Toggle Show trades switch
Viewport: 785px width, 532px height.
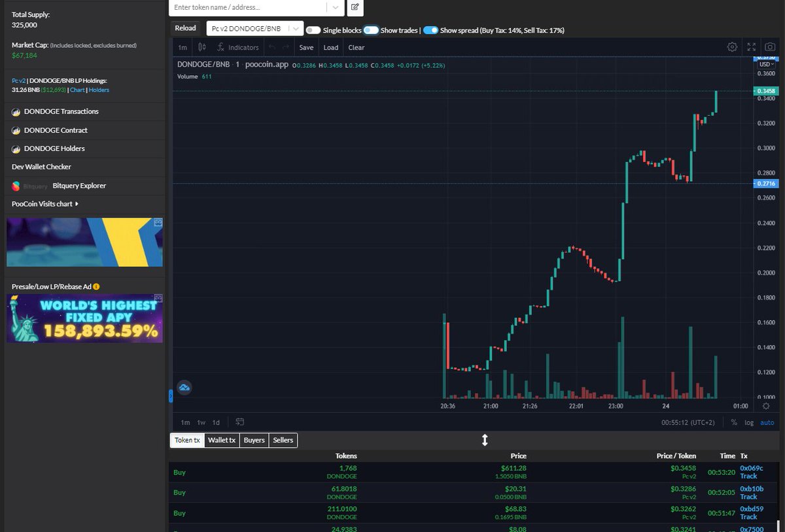pyautogui.click(x=371, y=30)
